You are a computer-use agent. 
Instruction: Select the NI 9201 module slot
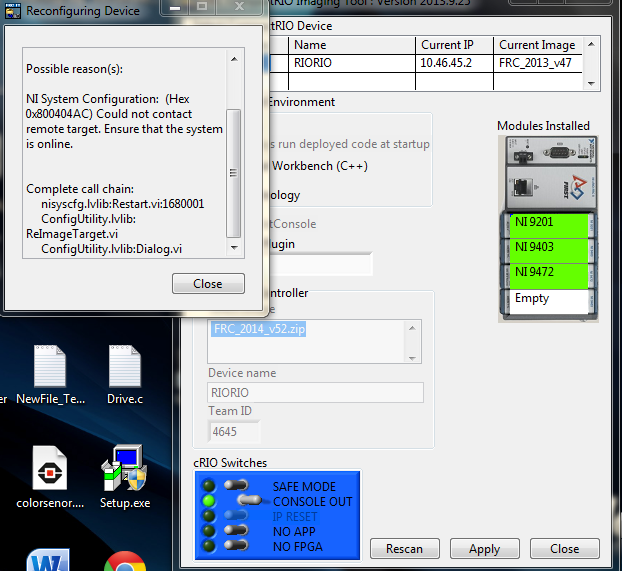549,225
